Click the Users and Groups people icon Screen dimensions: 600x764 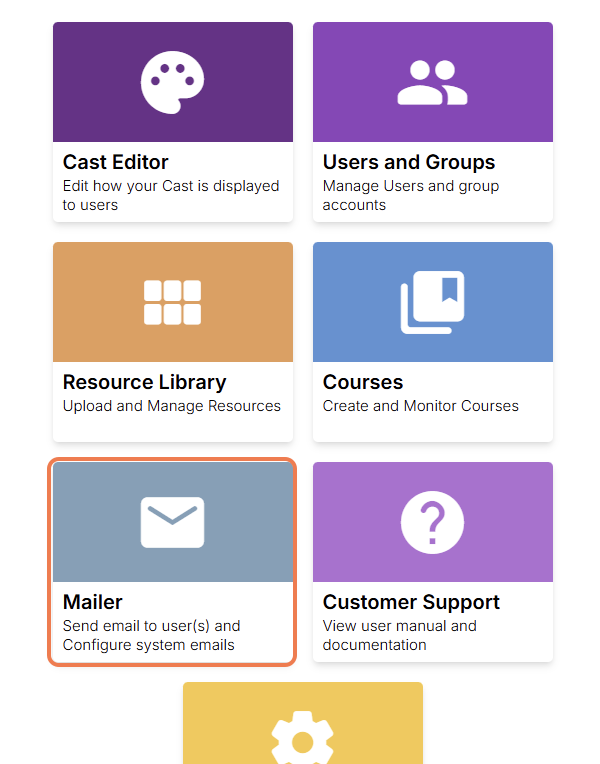point(432,83)
